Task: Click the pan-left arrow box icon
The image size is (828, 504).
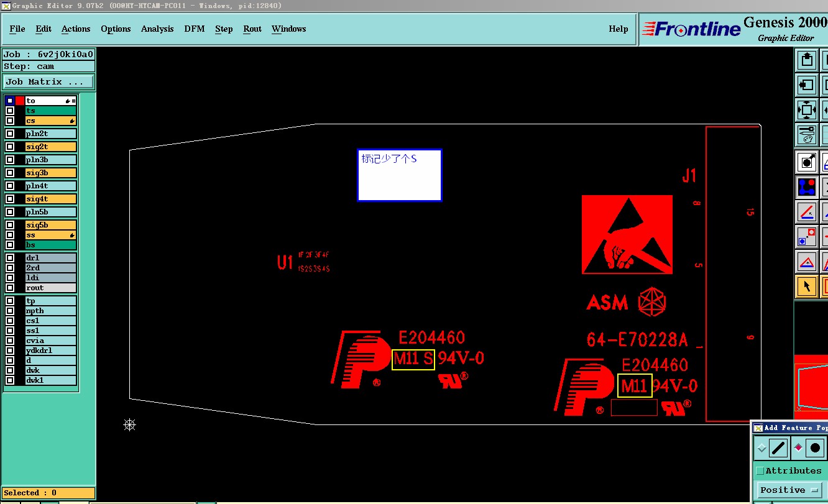Action: click(807, 85)
